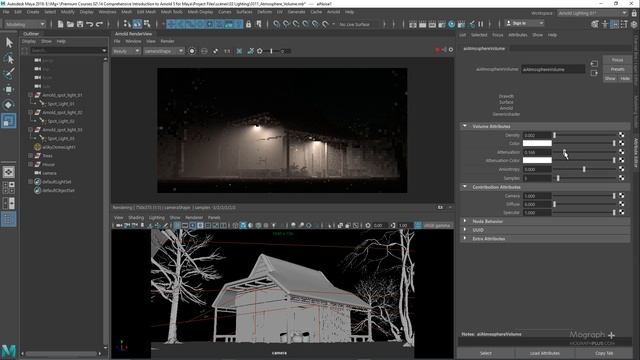Image resolution: width=640 pixels, height=360 pixels.
Task: Click the output connection arrow icon beside node name
Action: pos(594,73)
